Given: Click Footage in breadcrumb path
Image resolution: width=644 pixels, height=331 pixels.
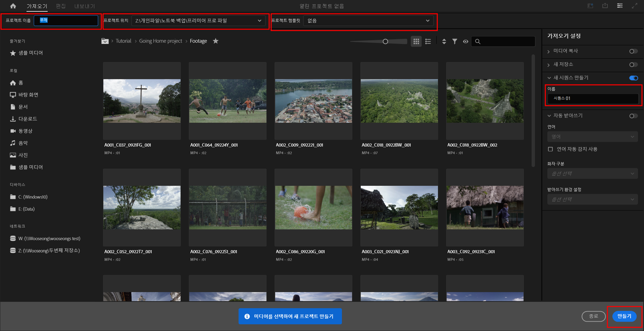Looking at the screenshot, I should pos(198,41).
